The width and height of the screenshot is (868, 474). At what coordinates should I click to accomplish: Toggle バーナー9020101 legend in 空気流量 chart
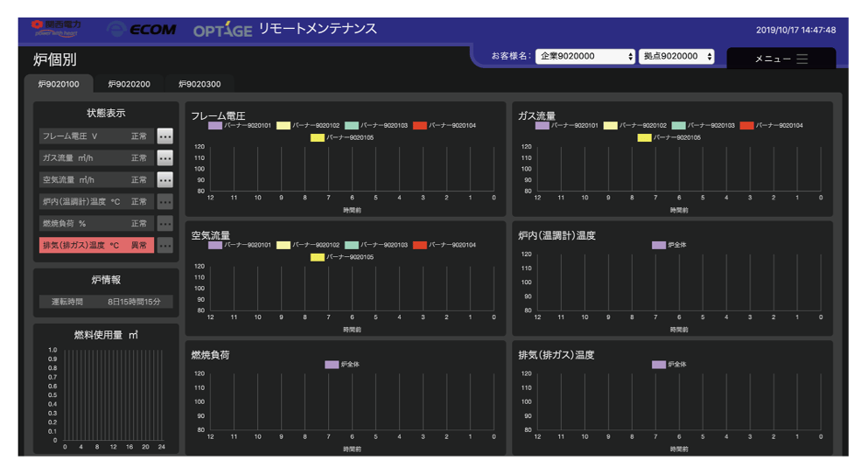tap(240, 245)
